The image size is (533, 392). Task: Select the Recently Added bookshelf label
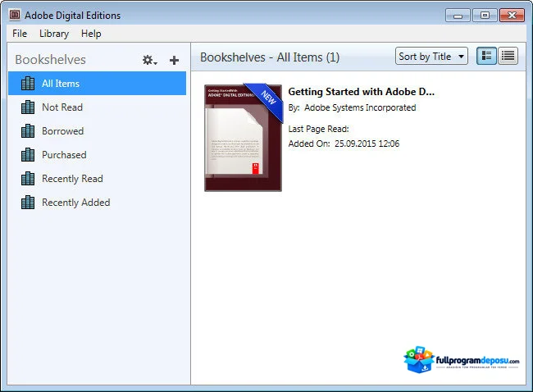coord(76,203)
